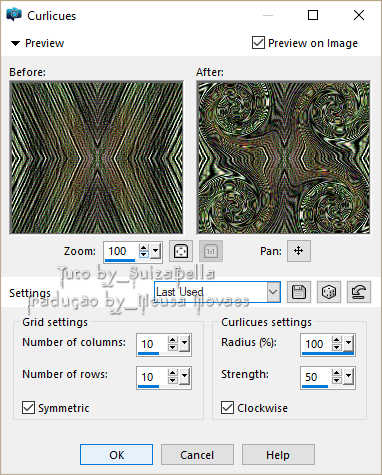Confirm the effect with OK
The image size is (382, 475).
pos(117,455)
